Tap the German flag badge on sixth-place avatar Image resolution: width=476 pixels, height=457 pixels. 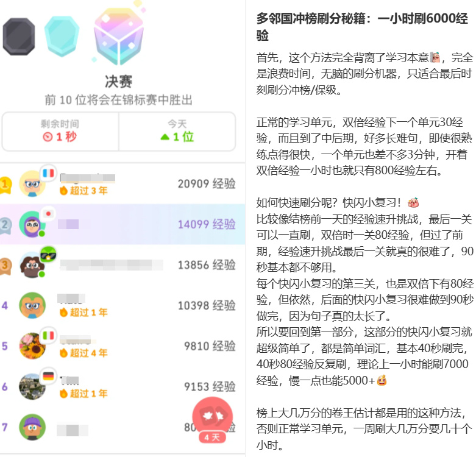[x=48, y=377]
